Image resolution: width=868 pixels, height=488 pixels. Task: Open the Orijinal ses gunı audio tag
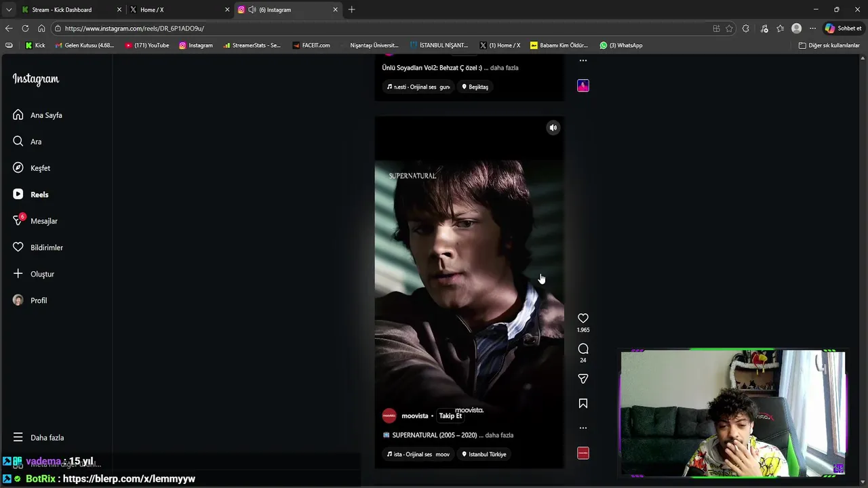[x=418, y=87]
